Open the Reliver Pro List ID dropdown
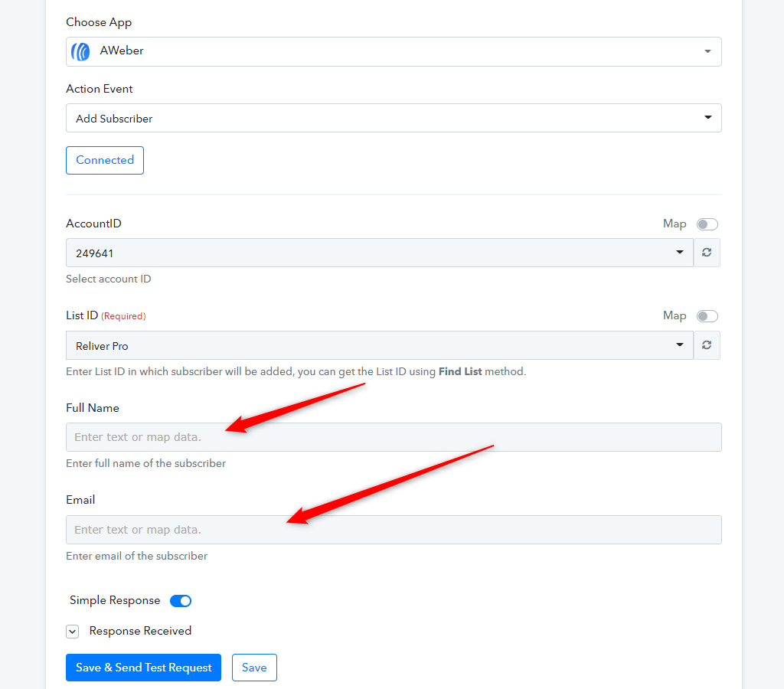This screenshot has width=784, height=689. 380,345
